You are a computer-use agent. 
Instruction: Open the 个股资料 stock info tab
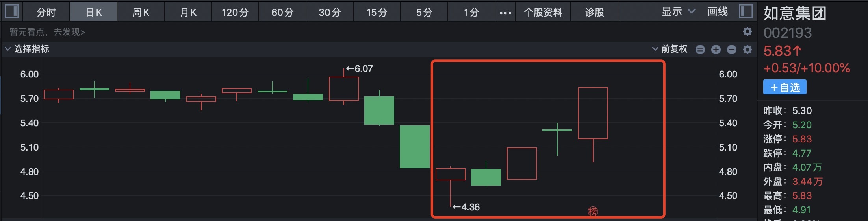543,12
